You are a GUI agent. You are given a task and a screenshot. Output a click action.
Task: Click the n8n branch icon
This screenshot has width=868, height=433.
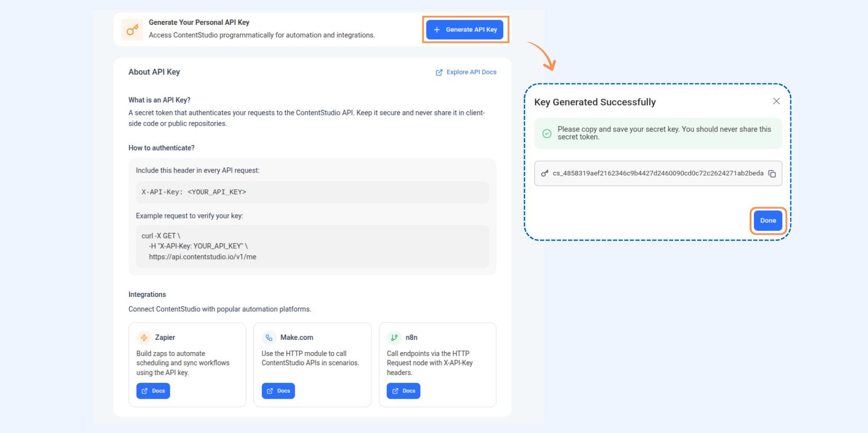tap(394, 338)
